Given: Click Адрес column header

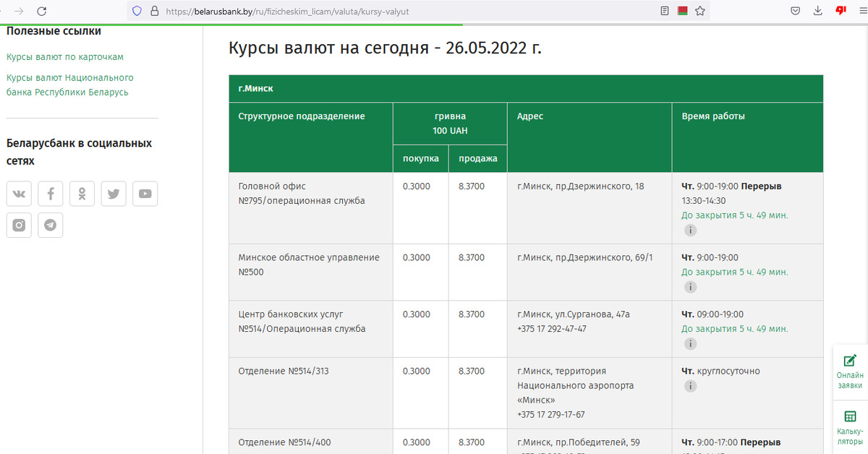Looking at the screenshot, I should pos(590,137).
